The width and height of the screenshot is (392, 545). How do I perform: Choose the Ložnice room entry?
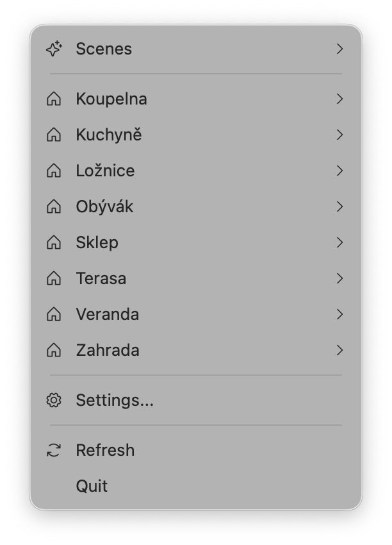pos(105,171)
